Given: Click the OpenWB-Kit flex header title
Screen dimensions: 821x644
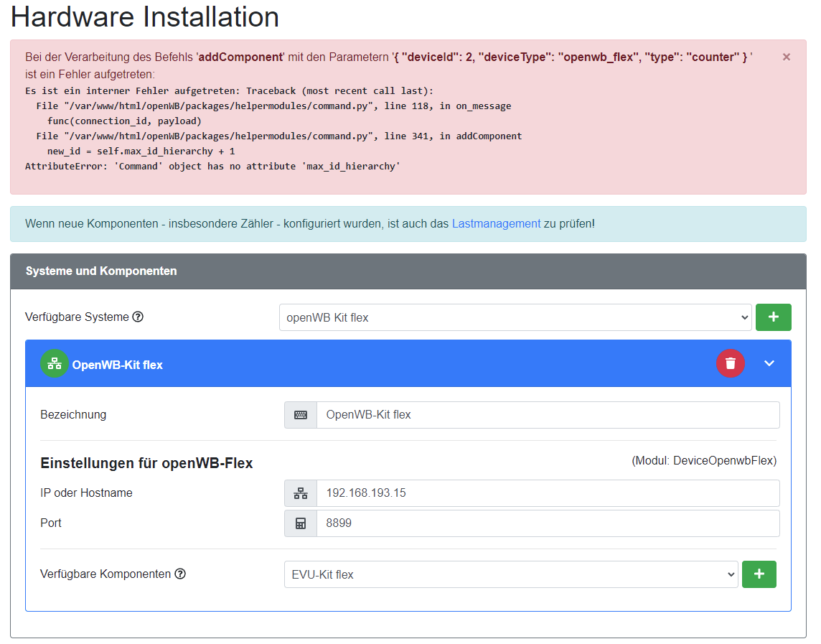Looking at the screenshot, I should pyautogui.click(x=118, y=365).
